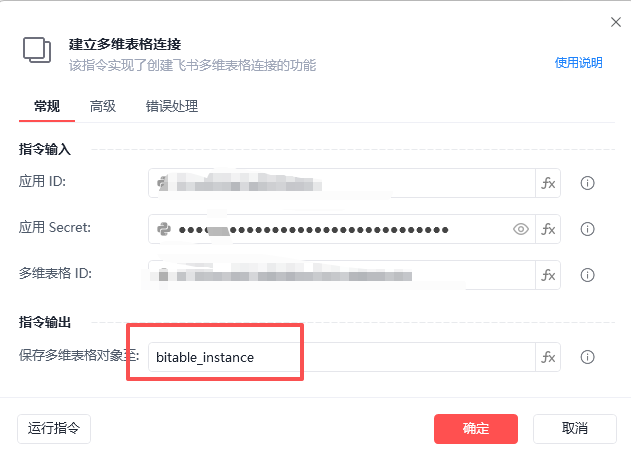The image size is (631, 456).
Task: Open the 使用说明 help link
Action: [x=578, y=63]
